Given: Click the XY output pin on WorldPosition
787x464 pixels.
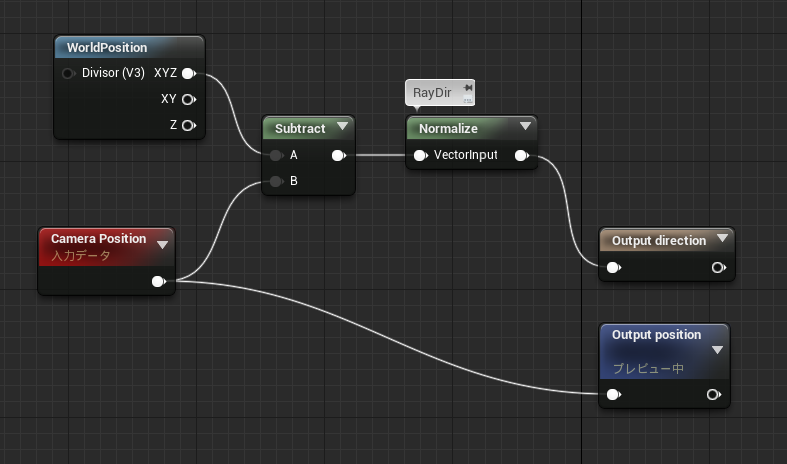Looking at the screenshot, I should click(x=189, y=99).
